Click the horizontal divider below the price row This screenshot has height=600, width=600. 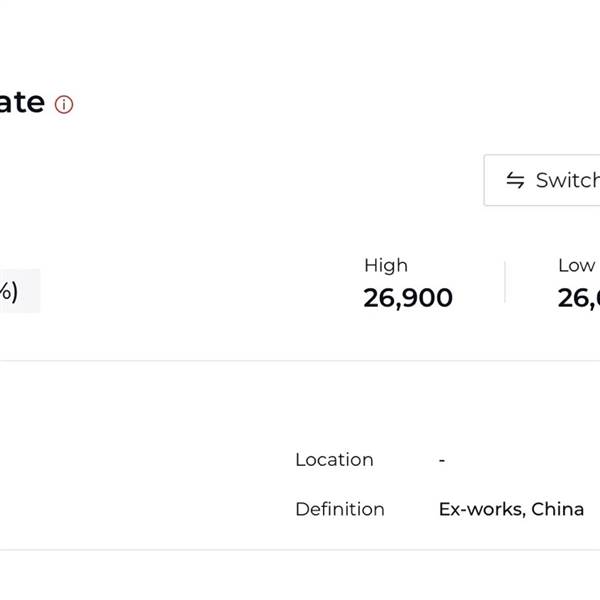pos(300,361)
